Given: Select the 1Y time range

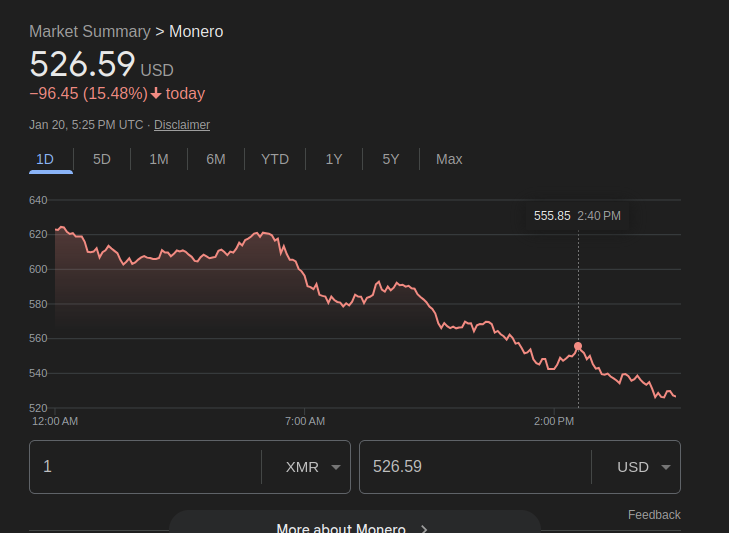Looking at the screenshot, I should click(x=334, y=159).
